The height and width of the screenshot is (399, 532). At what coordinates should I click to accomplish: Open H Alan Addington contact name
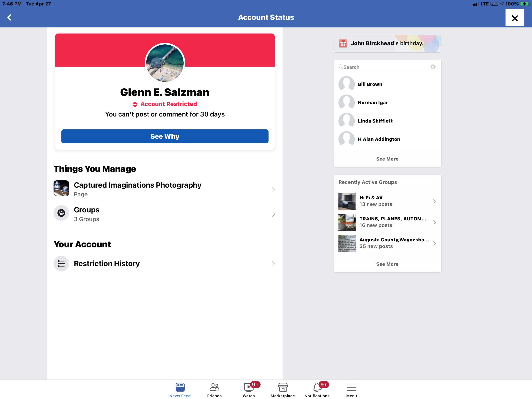(379, 139)
